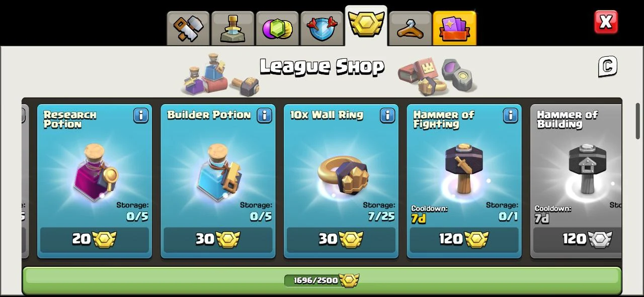
Task: Buy 10x Wall Ring for 30 medals
Action: pyautogui.click(x=341, y=239)
